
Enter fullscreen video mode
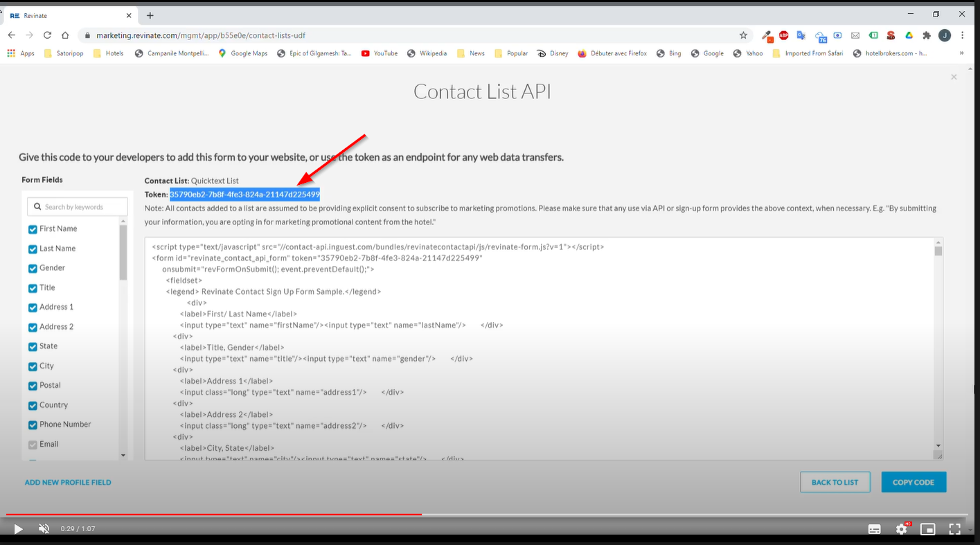coord(954,529)
